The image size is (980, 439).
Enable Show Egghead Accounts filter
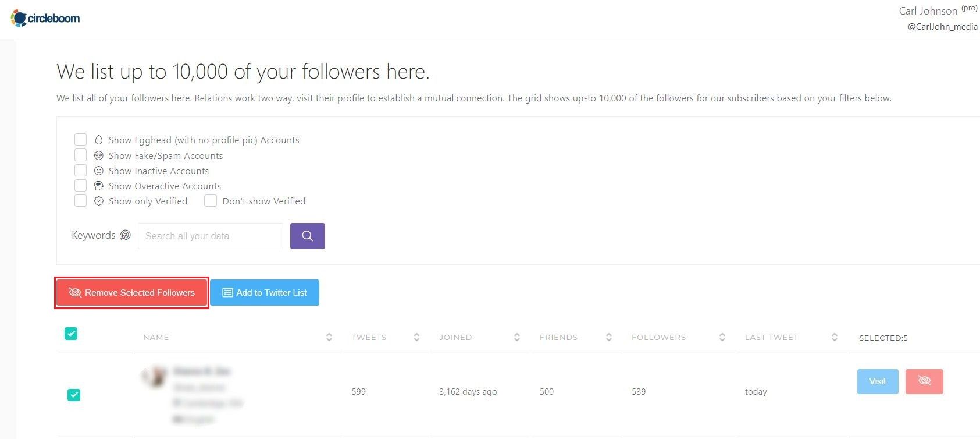pos(80,139)
